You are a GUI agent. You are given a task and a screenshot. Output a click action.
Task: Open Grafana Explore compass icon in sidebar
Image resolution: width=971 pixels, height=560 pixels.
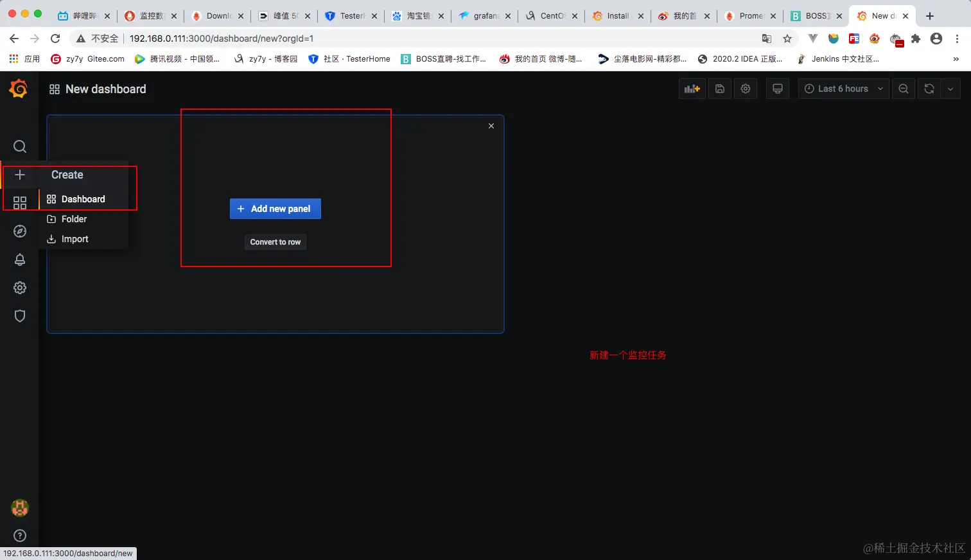(x=19, y=231)
